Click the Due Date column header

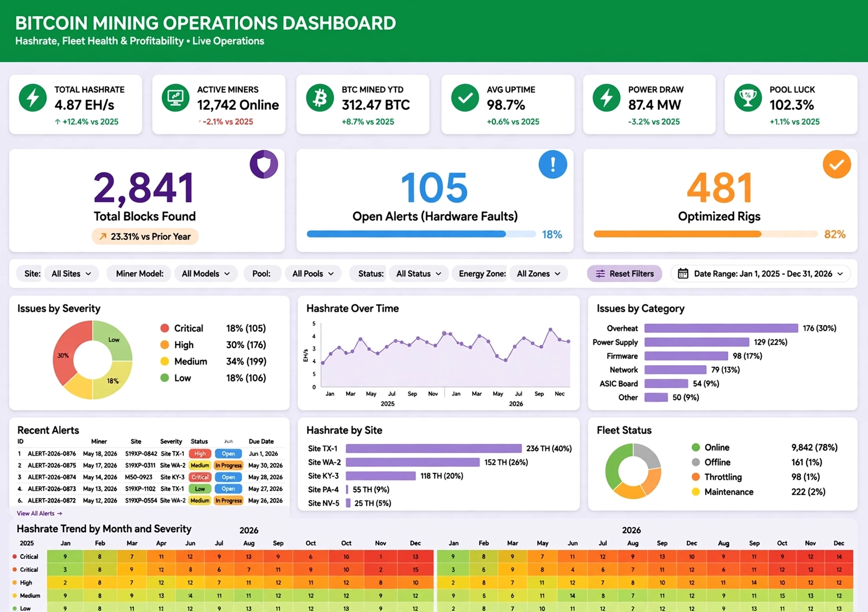tap(261, 441)
